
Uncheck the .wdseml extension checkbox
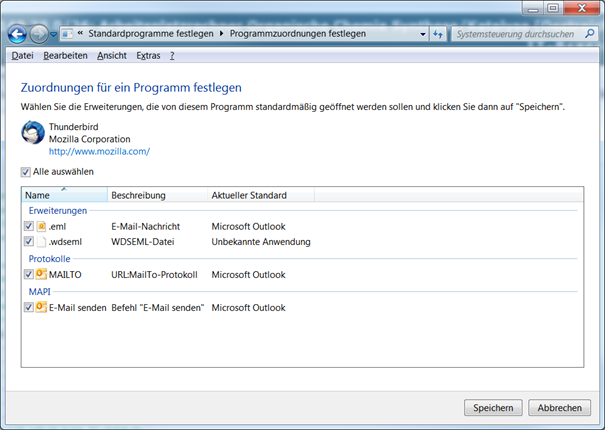[28, 242]
